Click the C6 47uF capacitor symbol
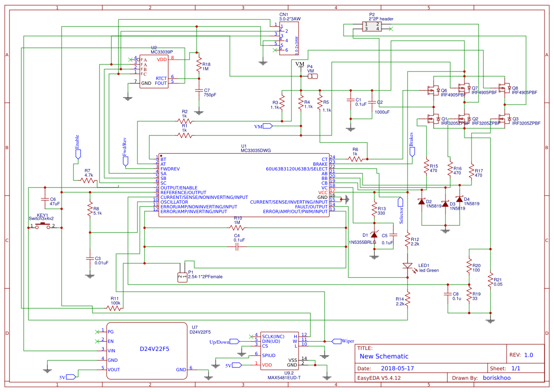554x392 pixels. pos(45,200)
